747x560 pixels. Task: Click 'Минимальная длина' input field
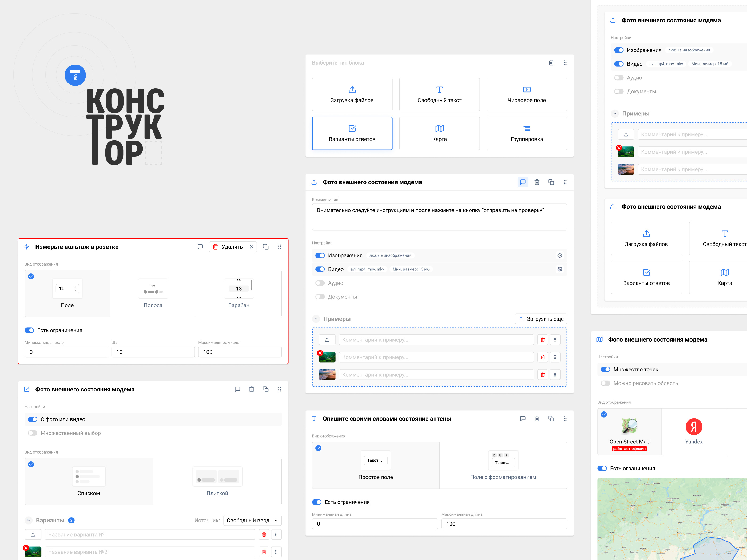pos(375,523)
